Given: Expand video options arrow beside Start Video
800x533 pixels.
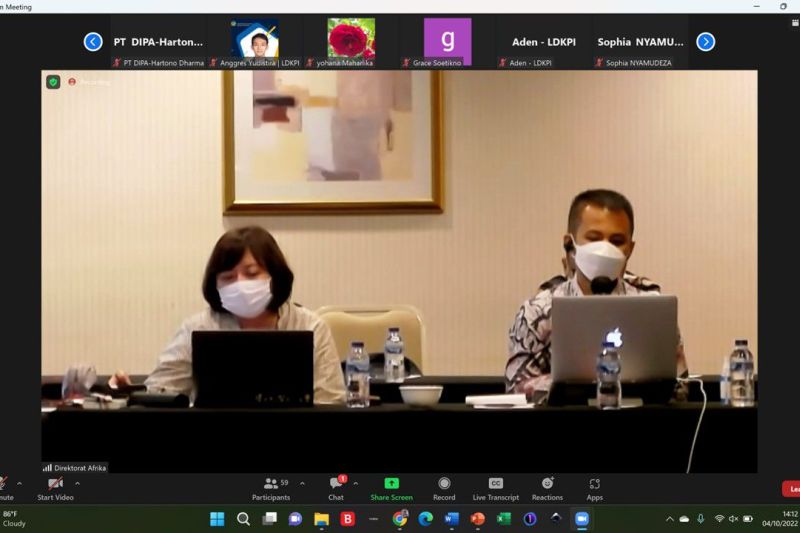Looking at the screenshot, I should pos(78,484).
